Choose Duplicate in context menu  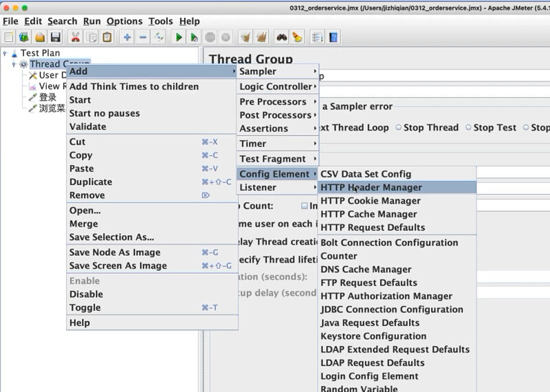point(152,182)
